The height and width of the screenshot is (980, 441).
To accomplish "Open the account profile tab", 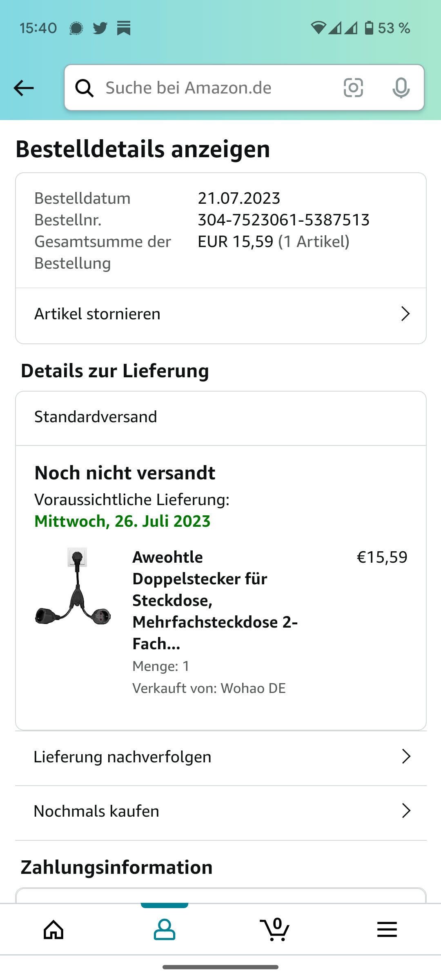I will [165, 930].
